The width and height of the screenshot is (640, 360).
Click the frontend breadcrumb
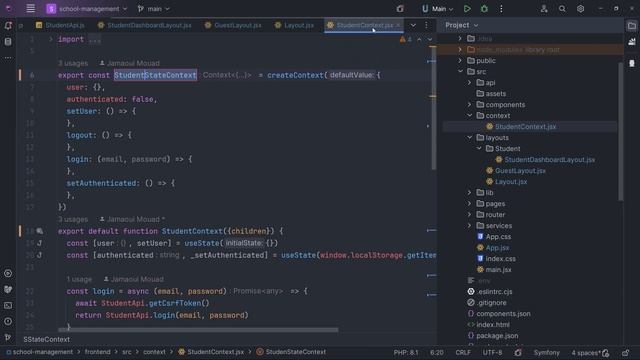coord(98,352)
